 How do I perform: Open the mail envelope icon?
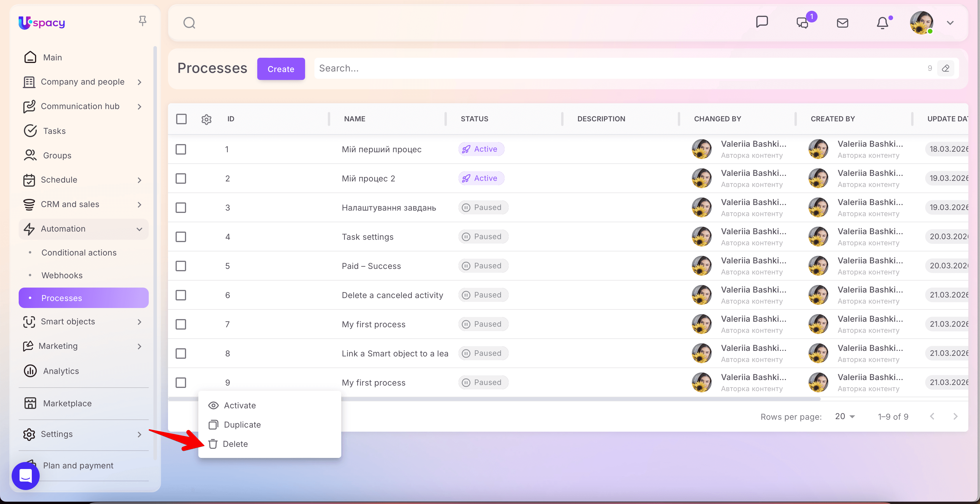tap(842, 23)
